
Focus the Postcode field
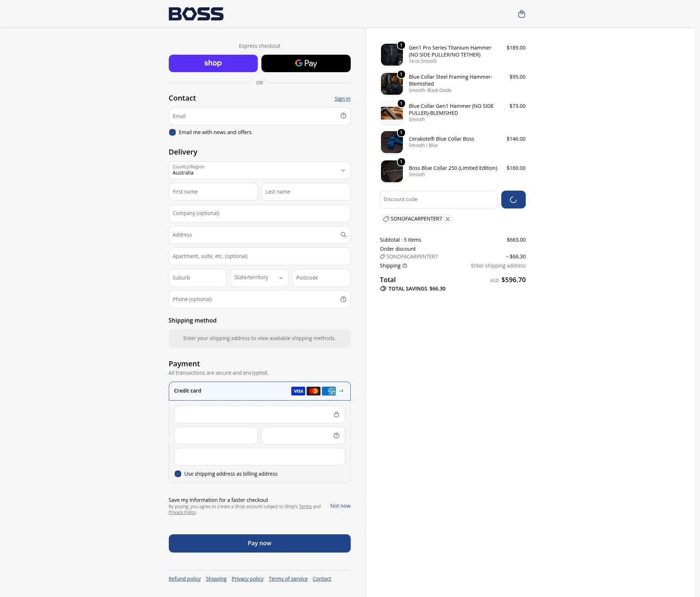[x=322, y=278]
